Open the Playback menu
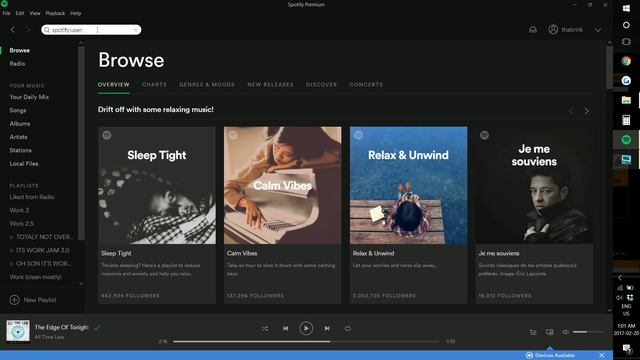 (x=55, y=13)
